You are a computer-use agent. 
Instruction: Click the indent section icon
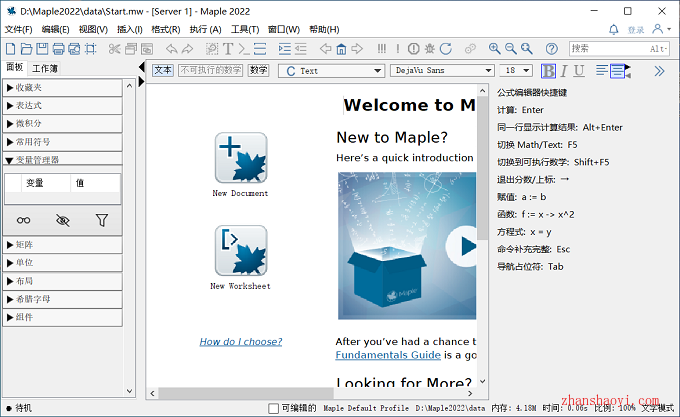(x=284, y=49)
